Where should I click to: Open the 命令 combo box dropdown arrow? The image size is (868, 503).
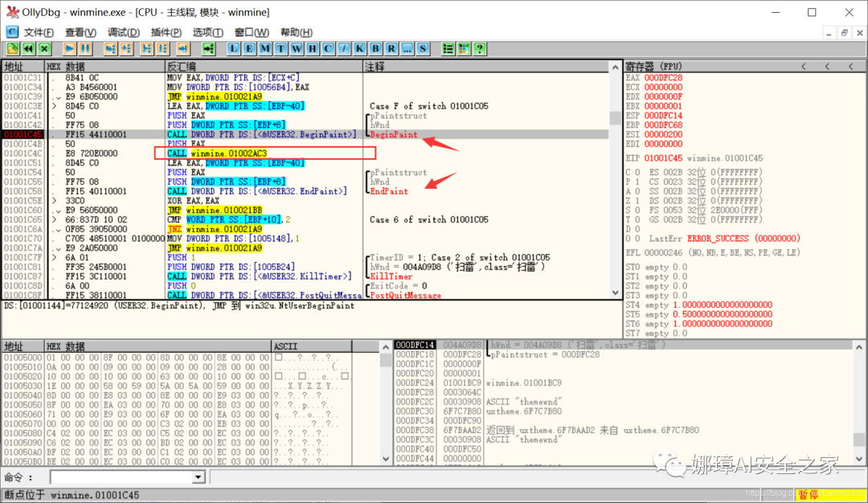point(198,477)
